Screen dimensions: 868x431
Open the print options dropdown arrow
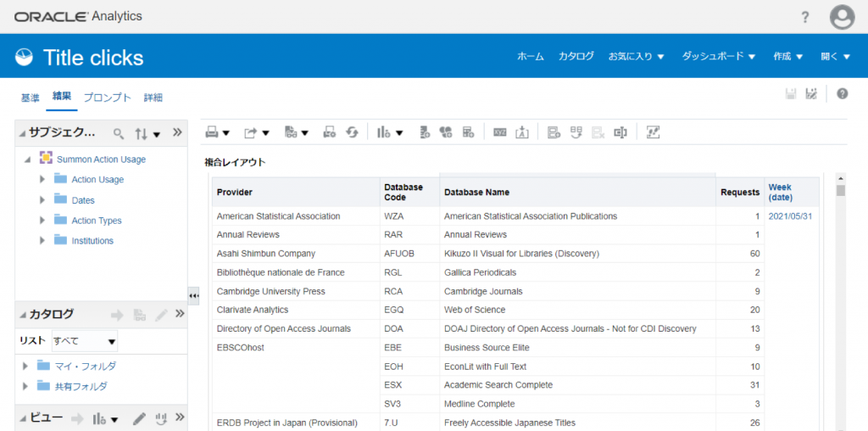point(225,133)
